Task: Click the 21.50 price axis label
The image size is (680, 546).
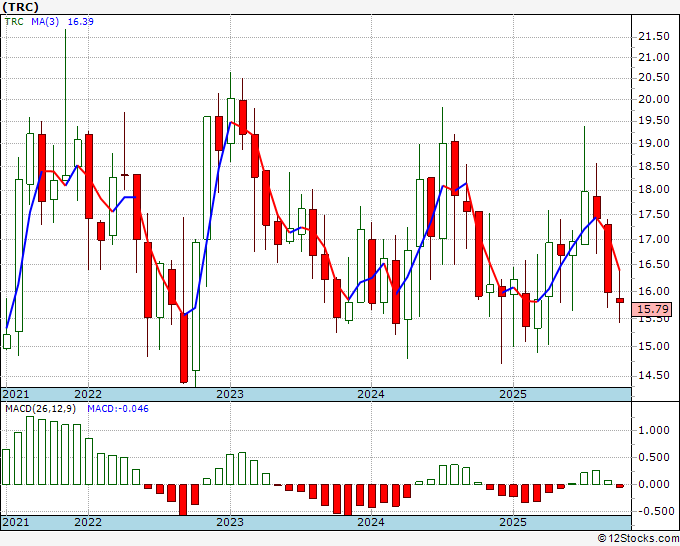Action: (654, 36)
